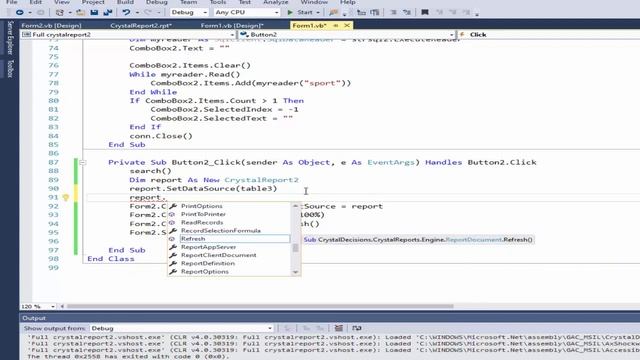This screenshot has height=360, width=640.
Task: Click the Start button label
Action: point(305,12)
